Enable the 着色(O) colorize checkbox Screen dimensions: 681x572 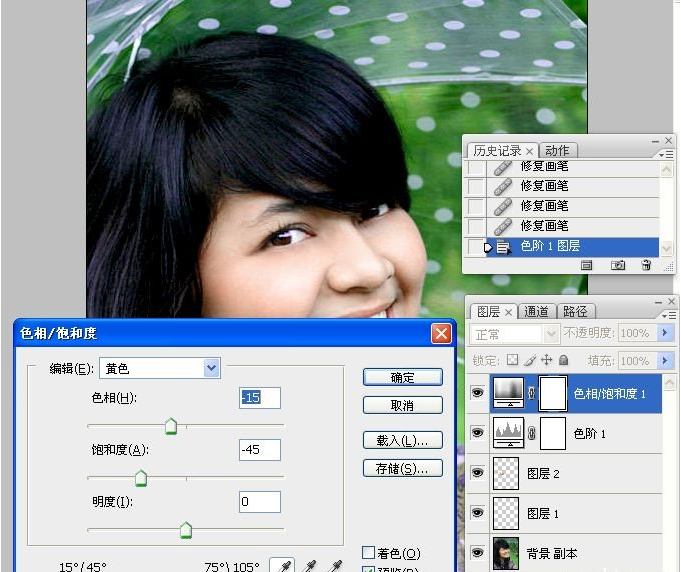[x=368, y=552]
